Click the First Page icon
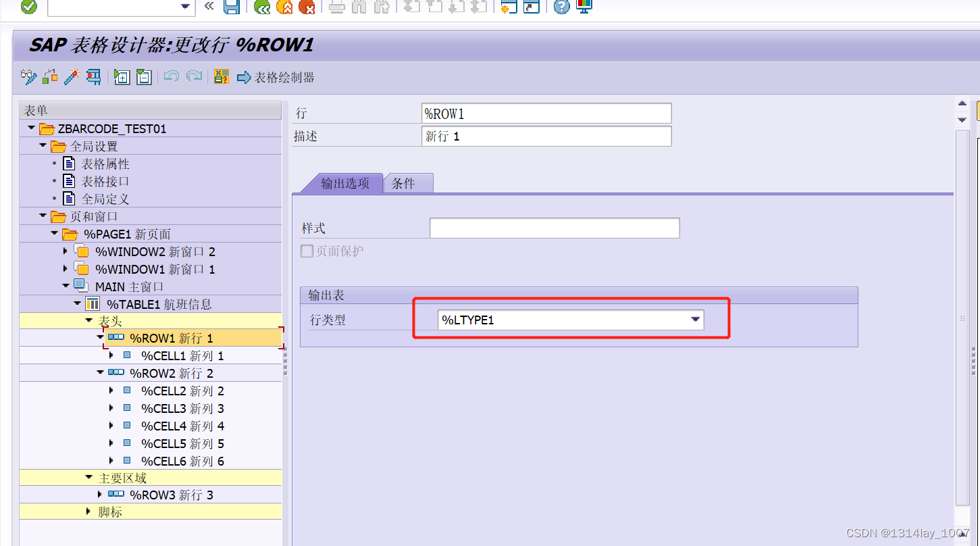 pos(411,7)
